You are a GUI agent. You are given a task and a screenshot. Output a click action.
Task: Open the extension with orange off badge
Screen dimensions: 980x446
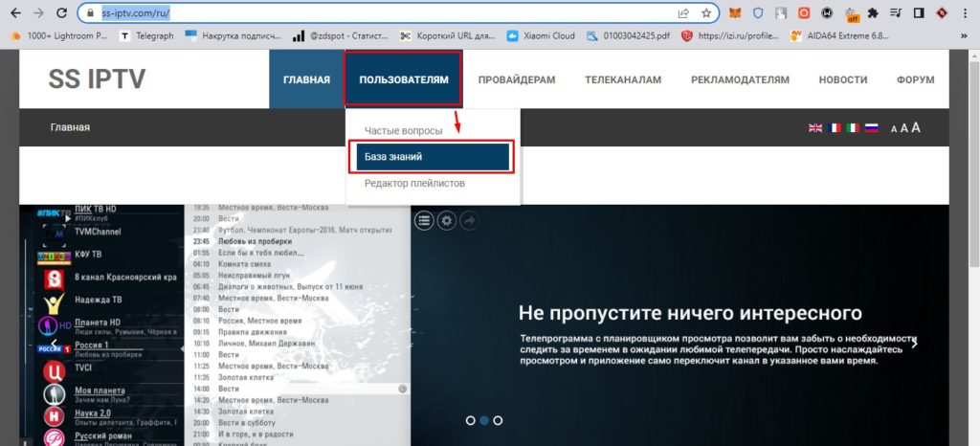(851, 13)
